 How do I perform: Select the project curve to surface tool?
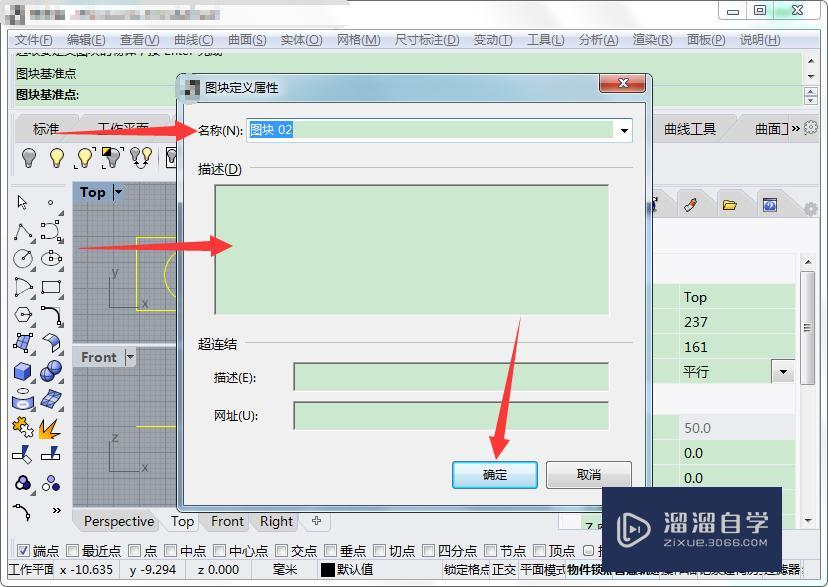click(23, 400)
